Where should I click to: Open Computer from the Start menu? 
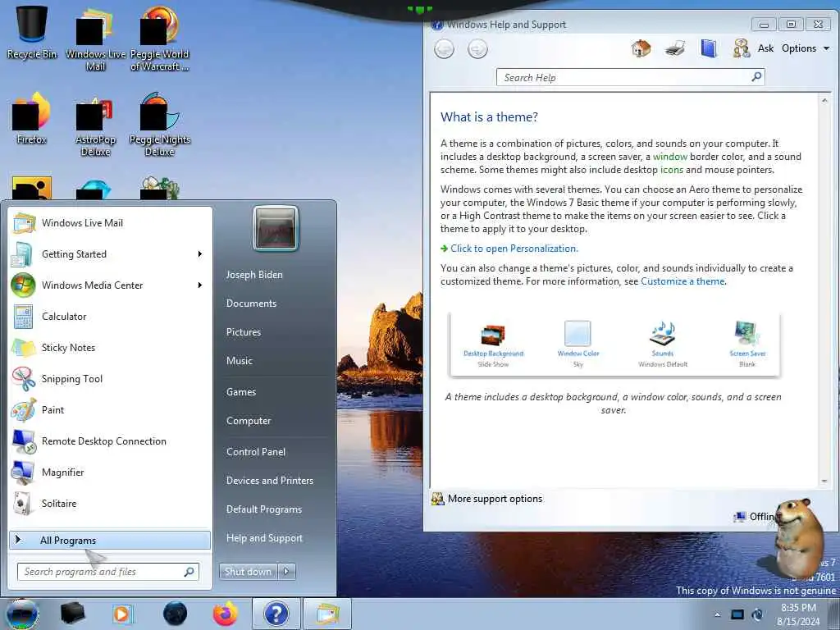(x=248, y=421)
